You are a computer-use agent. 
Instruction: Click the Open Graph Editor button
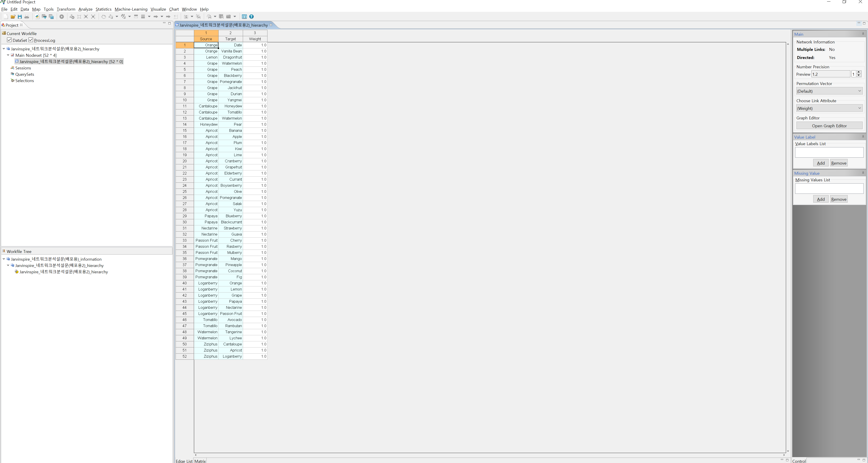[x=829, y=126]
